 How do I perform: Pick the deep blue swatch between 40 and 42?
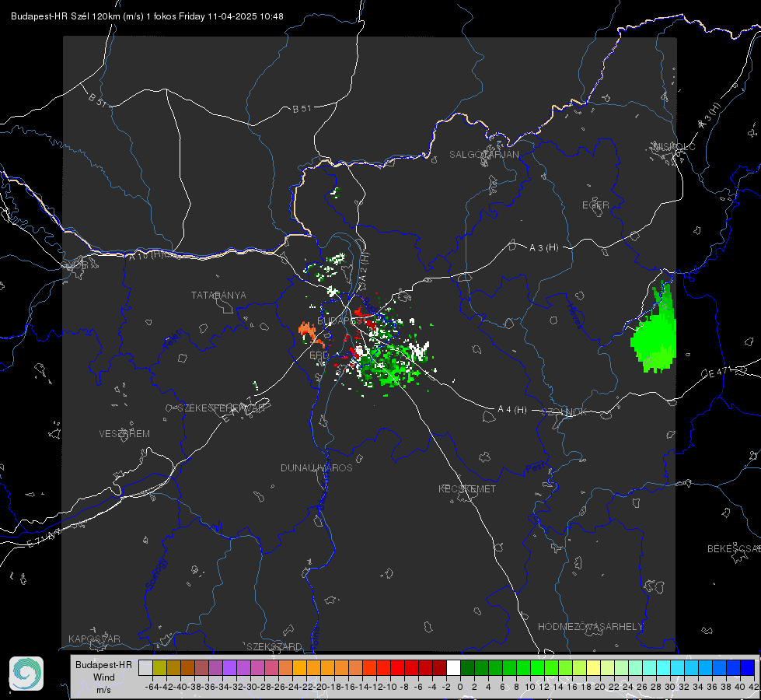pyautogui.click(x=748, y=667)
